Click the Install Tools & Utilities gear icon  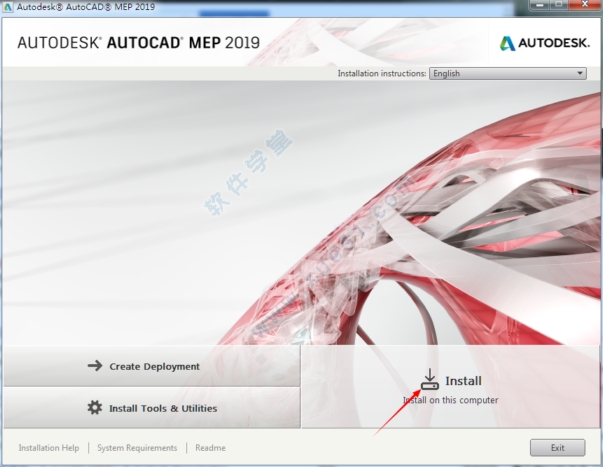click(x=95, y=407)
